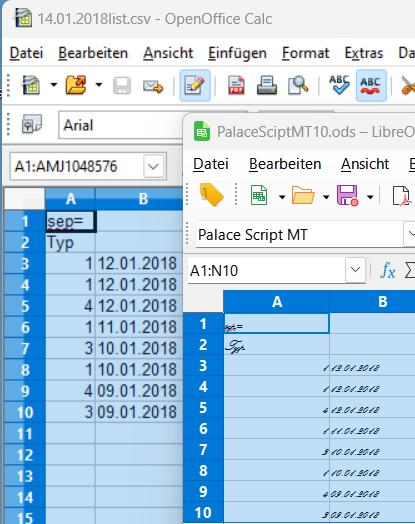Click cell B3 in LibreOffice sheet
Screen dimensions: 415x524
373,366
